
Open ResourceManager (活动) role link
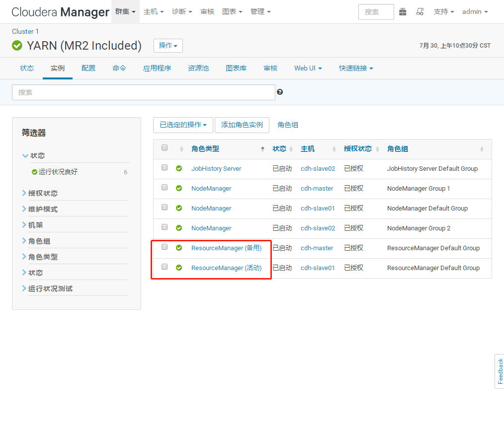[x=226, y=268]
